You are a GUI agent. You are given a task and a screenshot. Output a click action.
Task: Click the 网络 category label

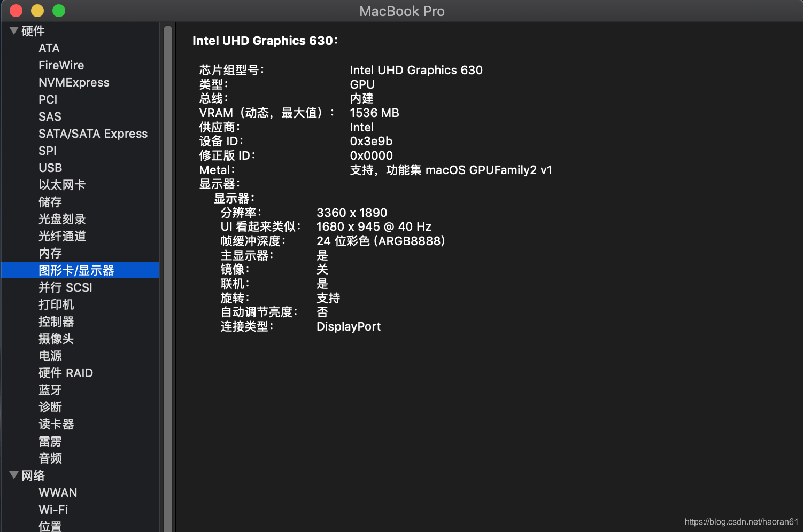[x=33, y=475]
